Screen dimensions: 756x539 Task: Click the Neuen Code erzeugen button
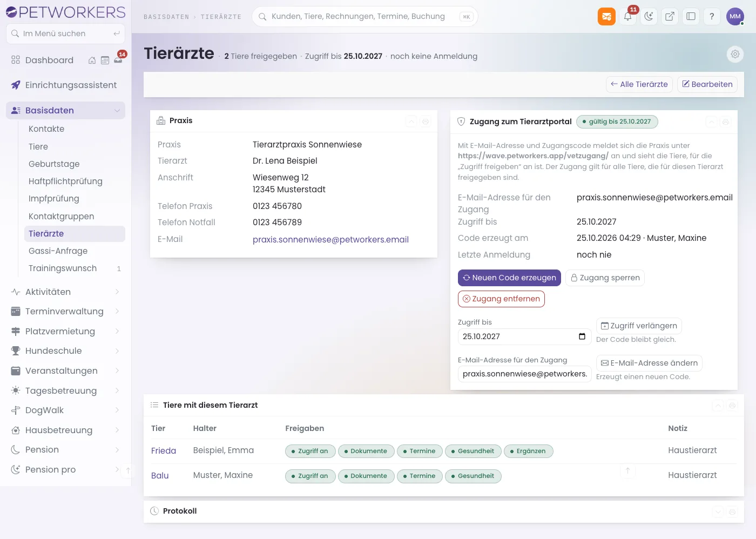pyautogui.click(x=509, y=278)
